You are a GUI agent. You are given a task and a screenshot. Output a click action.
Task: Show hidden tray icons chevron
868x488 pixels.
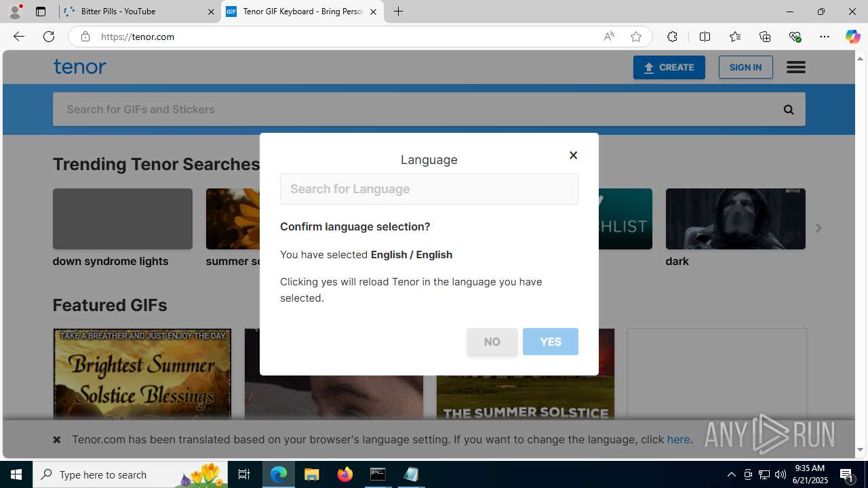731,474
